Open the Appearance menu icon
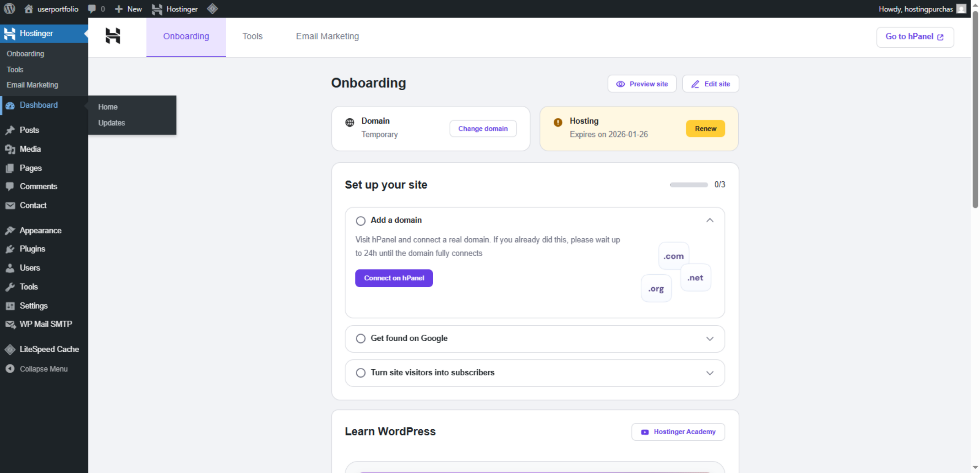The image size is (980, 473). 10,231
